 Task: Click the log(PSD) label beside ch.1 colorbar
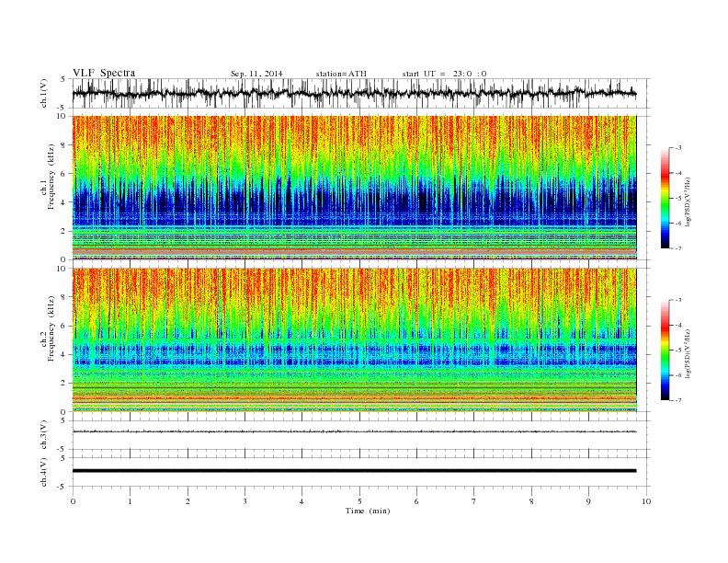pyautogui.click(x=688, y=201)
